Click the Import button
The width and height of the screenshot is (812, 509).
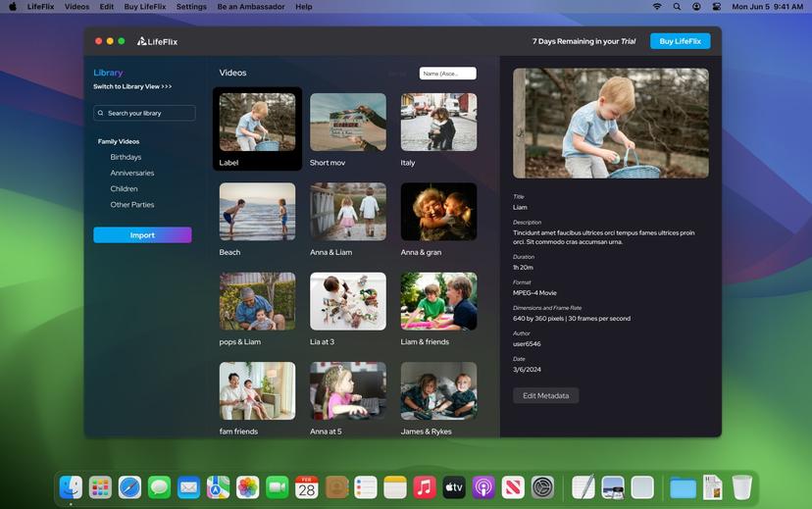142,235
